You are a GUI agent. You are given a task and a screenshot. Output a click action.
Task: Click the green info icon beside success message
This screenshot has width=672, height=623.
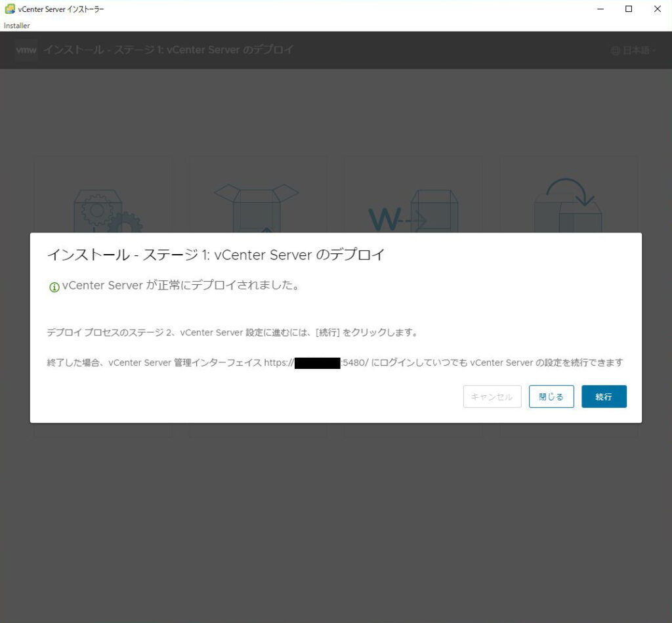pos(54,287)
